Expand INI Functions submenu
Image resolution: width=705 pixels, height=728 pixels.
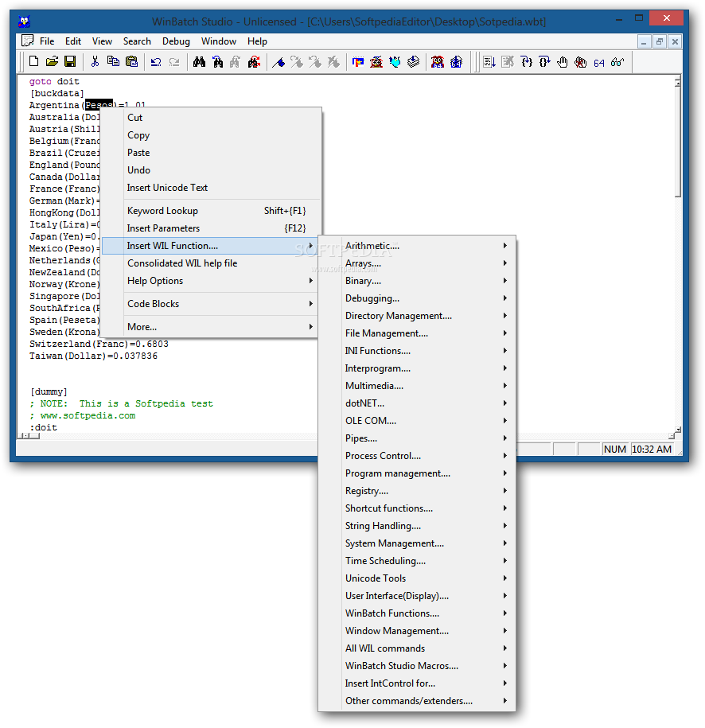(417, 351)
